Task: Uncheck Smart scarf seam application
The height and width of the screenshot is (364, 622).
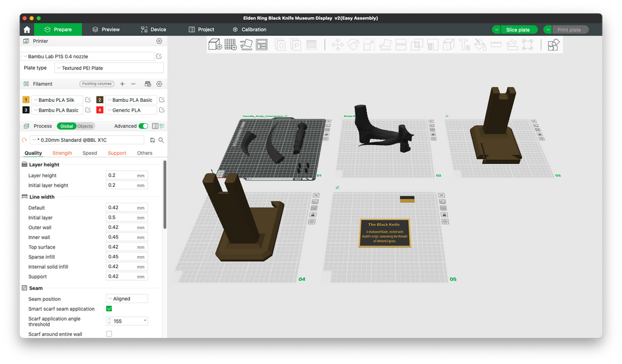Action: [x=109, y=309]
